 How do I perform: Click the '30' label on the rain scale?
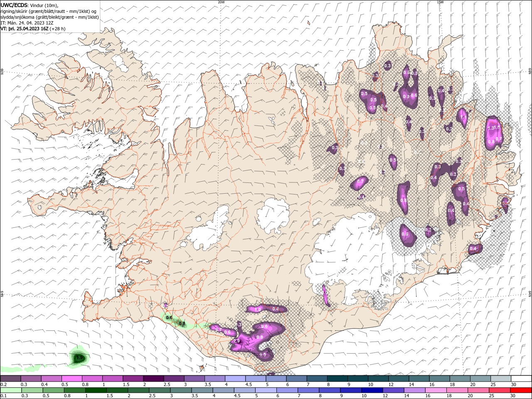click(x=513, y=396)
